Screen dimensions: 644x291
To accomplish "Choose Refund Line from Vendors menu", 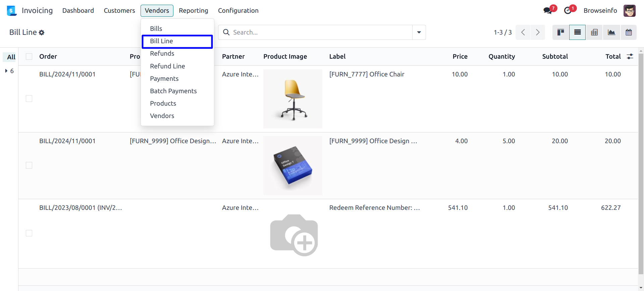I will (x=167, y=66).
